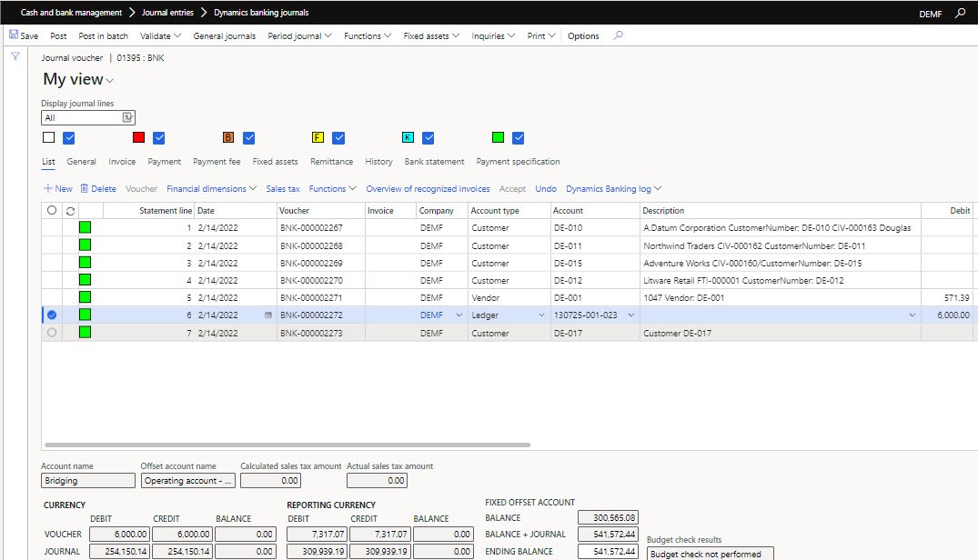Open the Payment fee tab
Viewport: 978px width, 560px height.
[x=217, y=162]
